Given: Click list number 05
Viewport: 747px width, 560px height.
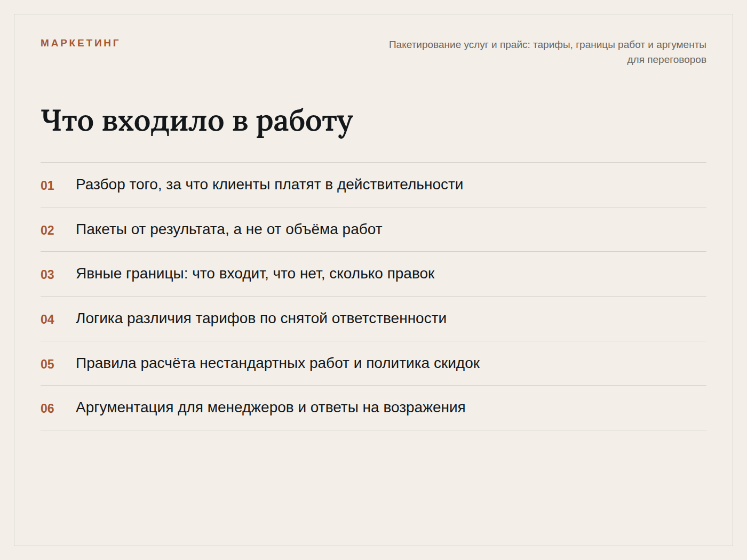Looking at the screenshot, I should [47, 364].
